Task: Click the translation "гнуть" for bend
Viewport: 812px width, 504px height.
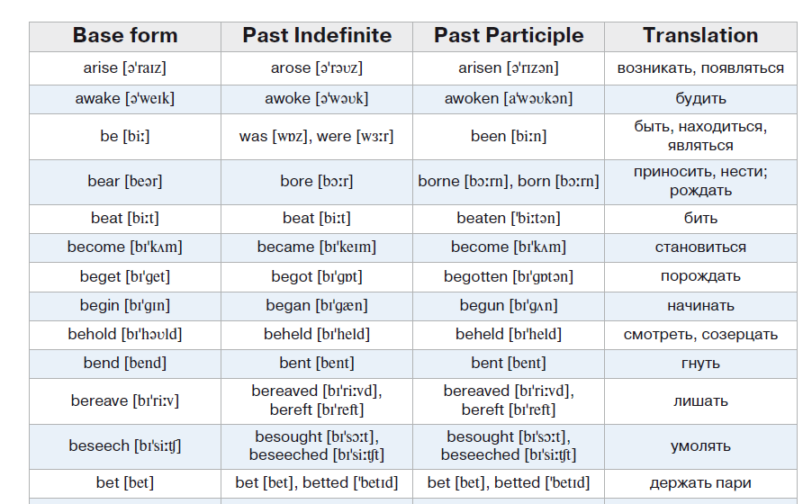Action: pyautogui.click(x=700, y=364)
